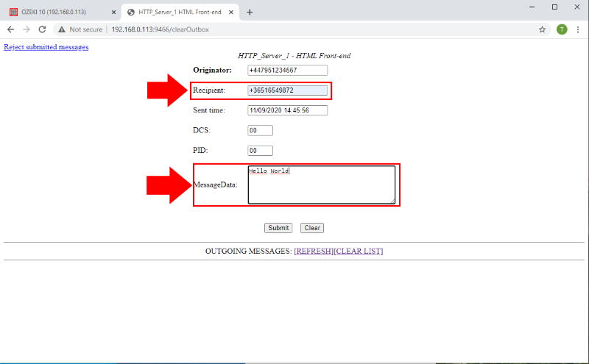Screen dimensions: 589x364
Task: Select the DCS input box
Action: pyautogui.click(x=260, y=130)
